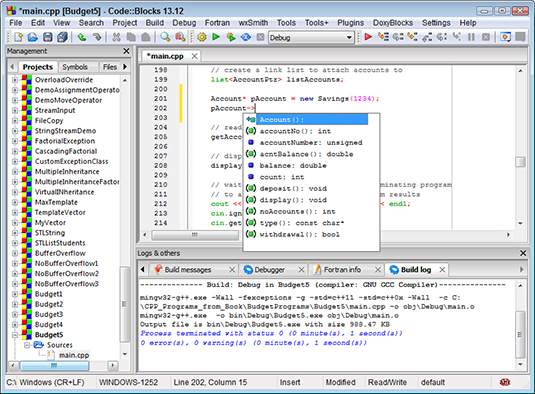Image resolution: width=535 pixels, height=394 pixels.
Task: Save the current file with floppy icon
Action: click(x=47, y=37)
